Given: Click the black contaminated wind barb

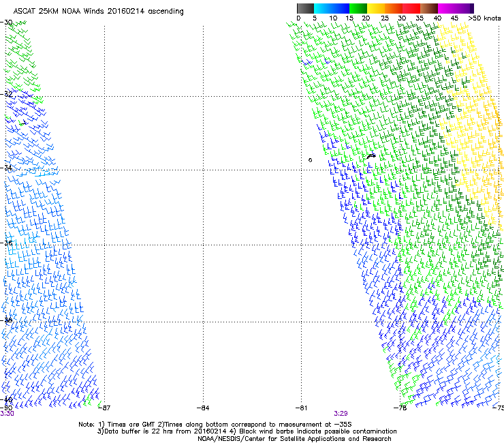Looking at the screenshot, I should 371,156.
